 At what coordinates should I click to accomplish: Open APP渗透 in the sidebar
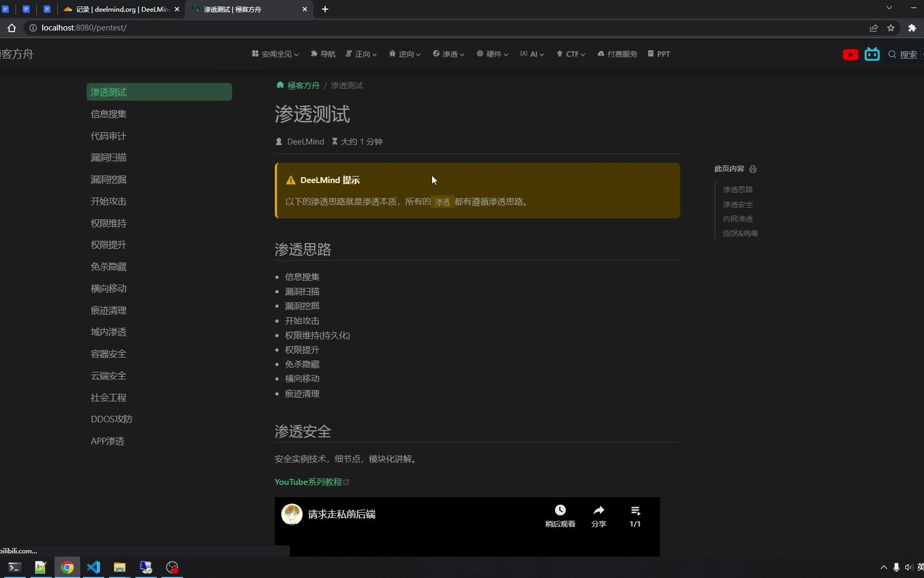[159, 441]
